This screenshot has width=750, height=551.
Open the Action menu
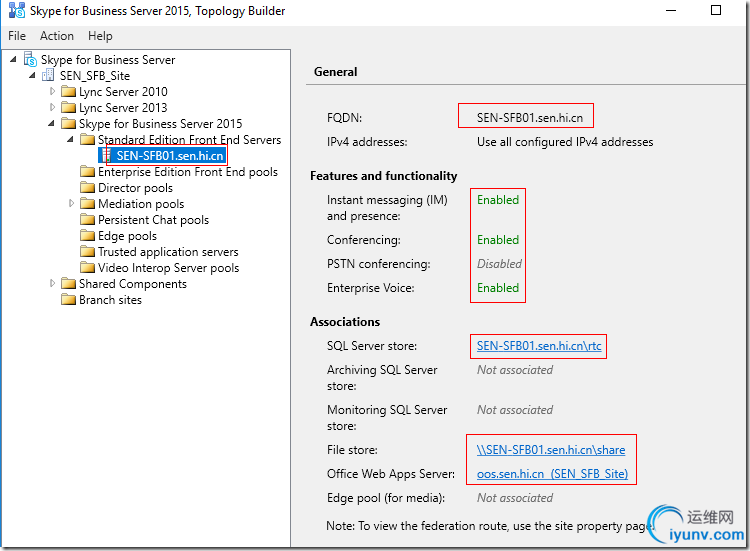click(x=56, y=36)
